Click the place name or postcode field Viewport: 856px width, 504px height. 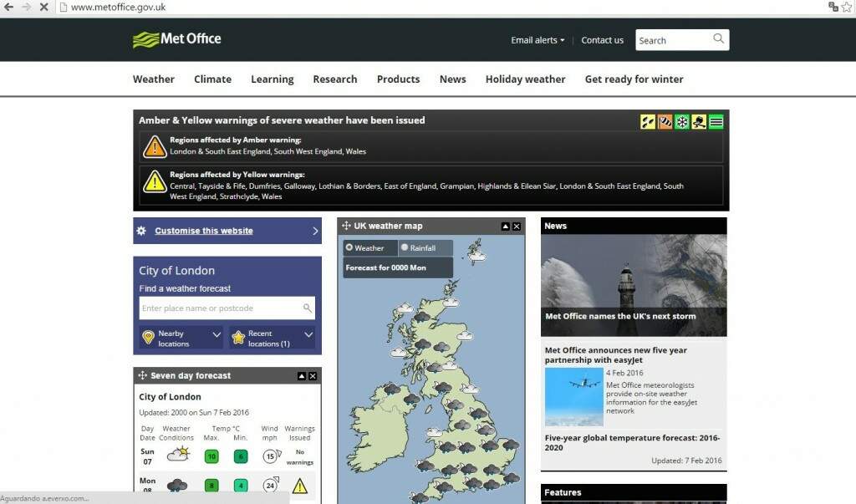pyautogui.click(x=220, y=308)
